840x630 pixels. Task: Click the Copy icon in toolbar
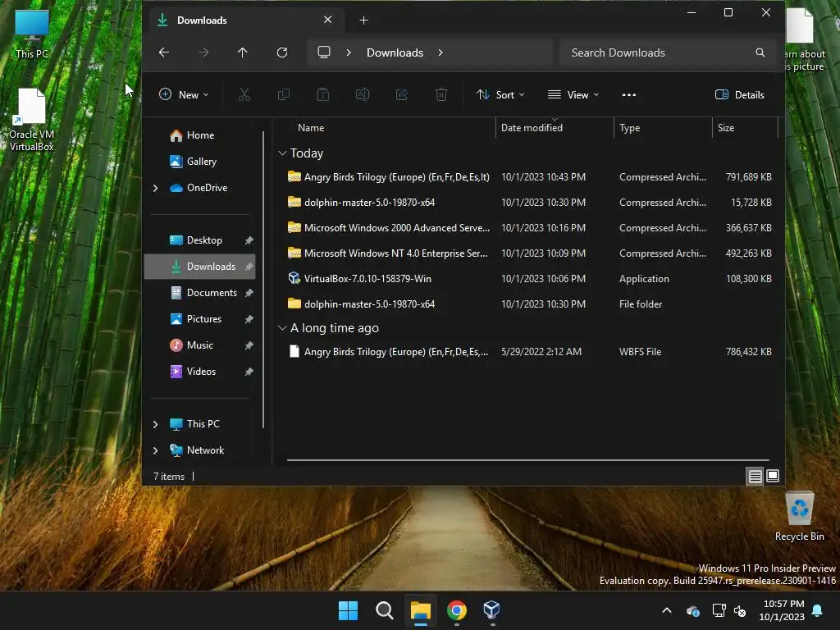(x=283, y=95)
